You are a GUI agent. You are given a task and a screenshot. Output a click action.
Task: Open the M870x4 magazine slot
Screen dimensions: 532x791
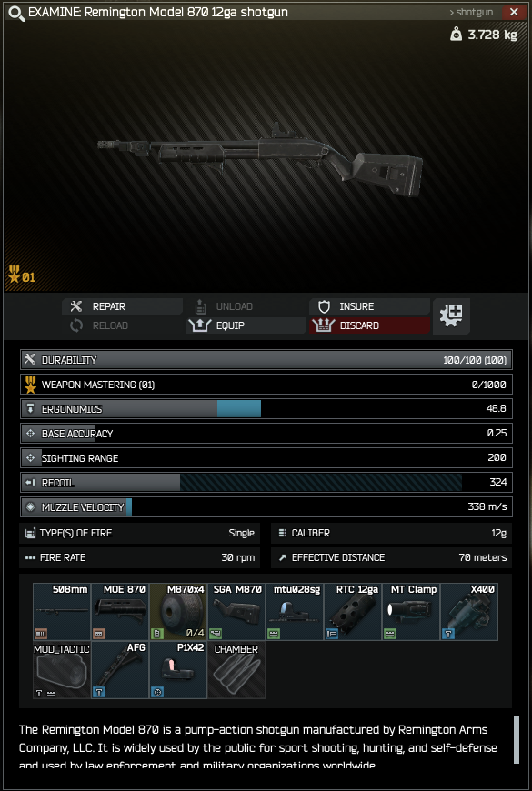178,611
